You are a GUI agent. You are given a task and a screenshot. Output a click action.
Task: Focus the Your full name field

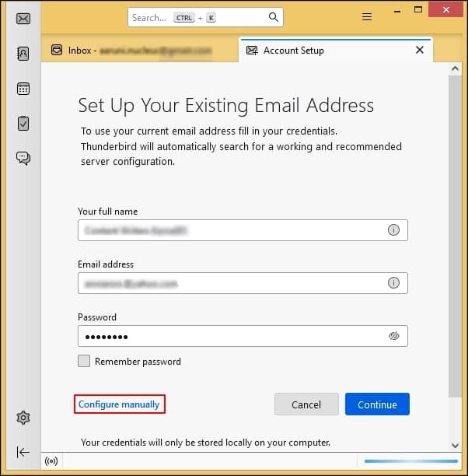click(243, 230)
